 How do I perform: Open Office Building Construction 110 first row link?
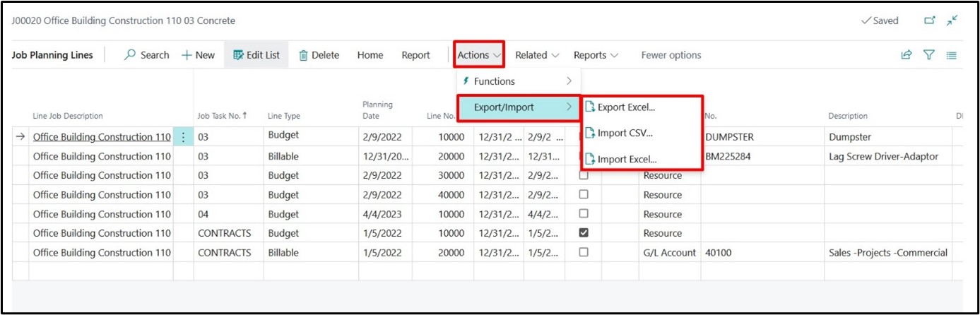tap(102, 137)
